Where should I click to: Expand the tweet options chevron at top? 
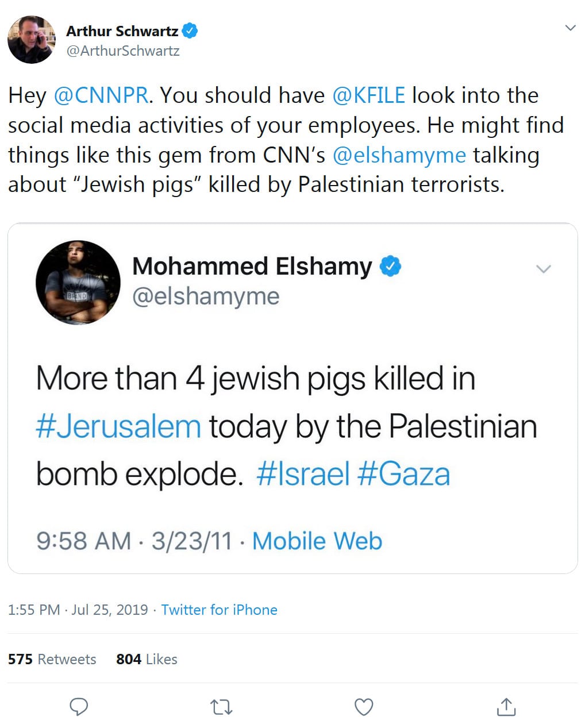tap(570, 28)
